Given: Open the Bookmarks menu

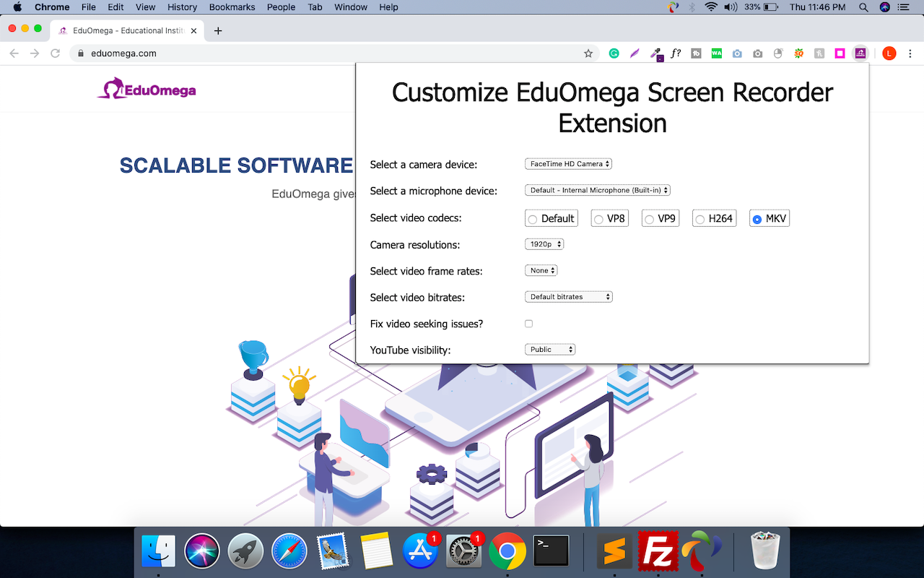Looking at the screenshot, I should (x=232, y=7).
